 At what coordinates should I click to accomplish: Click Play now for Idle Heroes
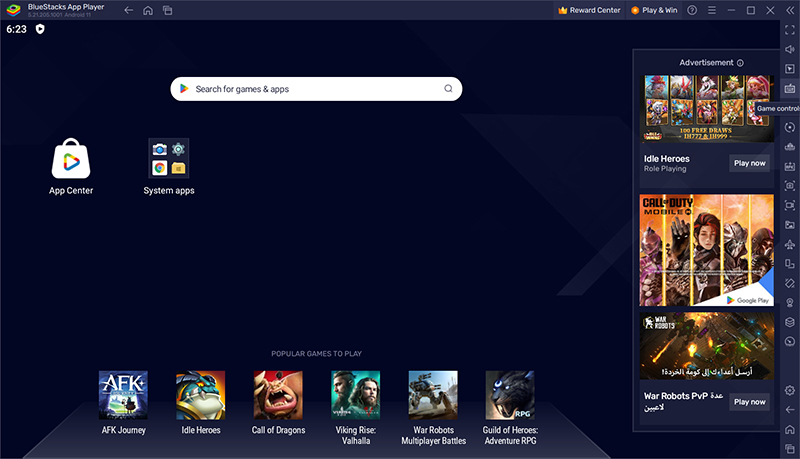click(x=749, y=163)
